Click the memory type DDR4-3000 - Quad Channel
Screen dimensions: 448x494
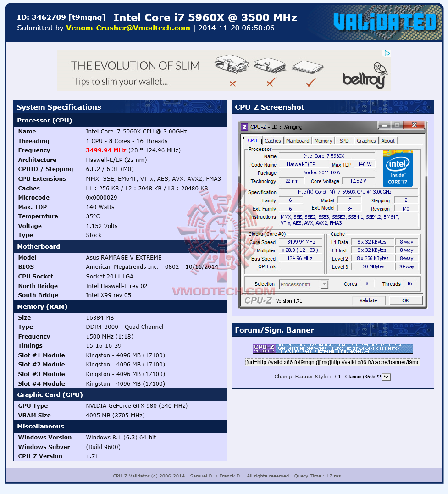pyautogui.click(x=125, y=327)
